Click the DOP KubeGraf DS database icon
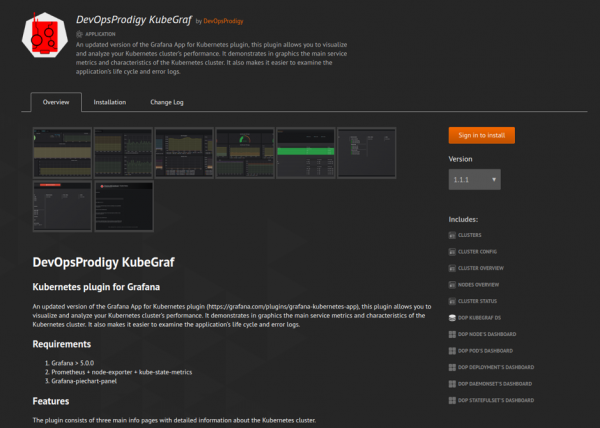The height and width of the screenshot is (428, 600). pos(452,317)
